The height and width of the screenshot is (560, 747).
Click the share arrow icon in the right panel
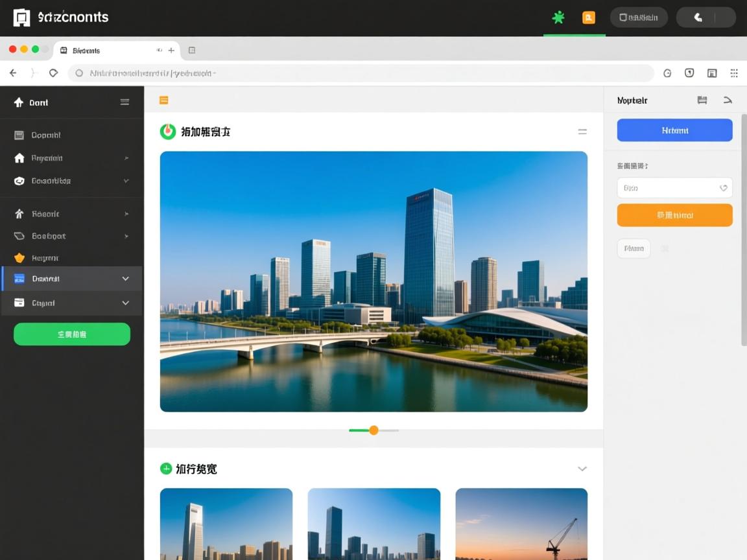coord(728,100)
